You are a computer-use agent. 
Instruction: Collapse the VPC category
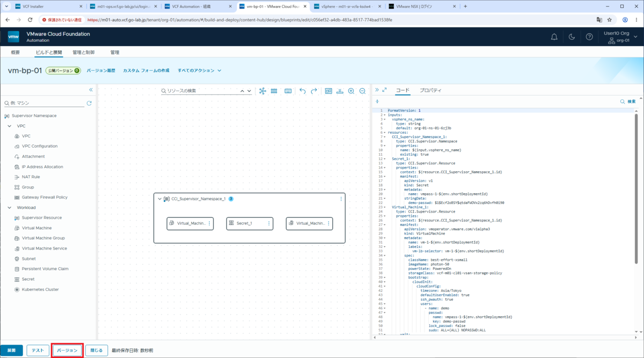coord(9,126)
